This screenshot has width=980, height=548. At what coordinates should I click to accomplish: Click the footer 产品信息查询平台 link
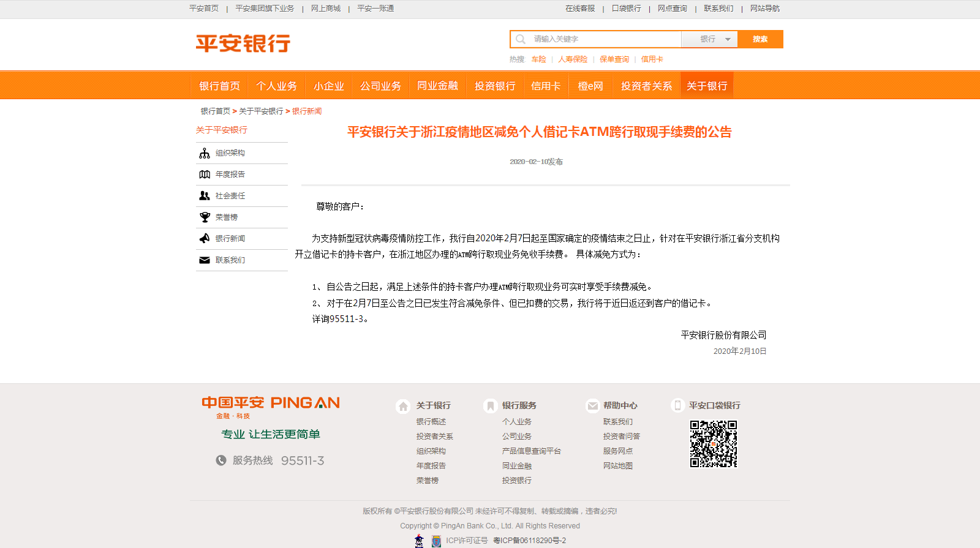(x=532, y=451)
